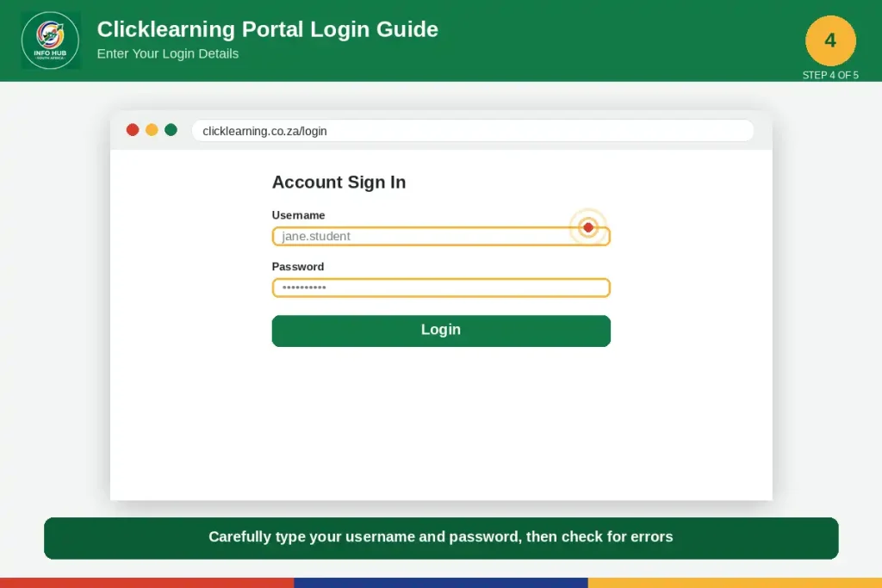
Task: Click the Enter Your Login Details subtitle
Action: [x=168, y=53]
